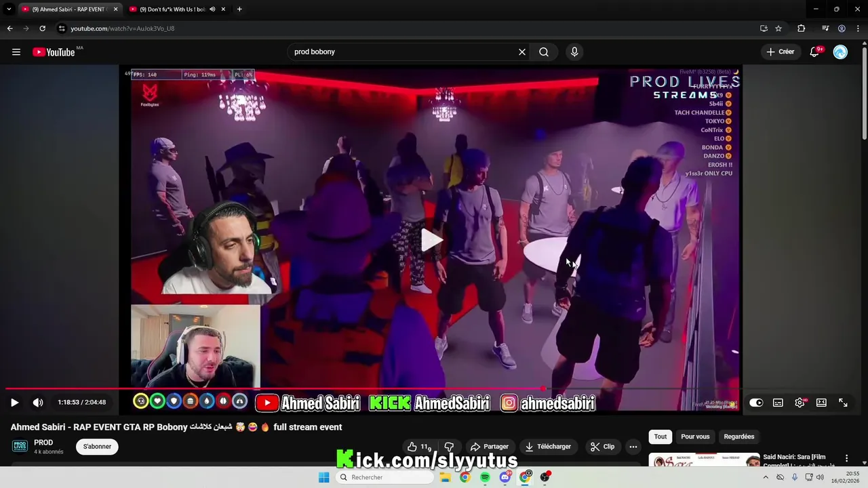The image size is (868, 488).
Task: Mute the second tab's audio icon
Action: [212, 9]
